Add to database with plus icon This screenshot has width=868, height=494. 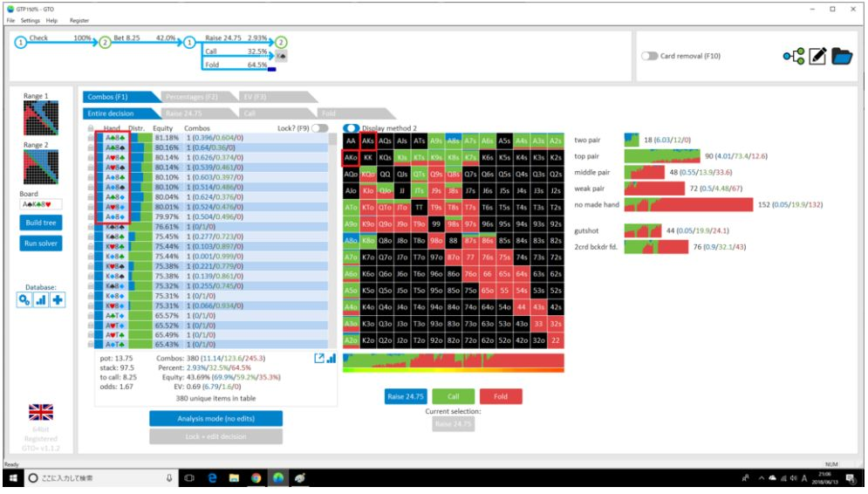58,300
